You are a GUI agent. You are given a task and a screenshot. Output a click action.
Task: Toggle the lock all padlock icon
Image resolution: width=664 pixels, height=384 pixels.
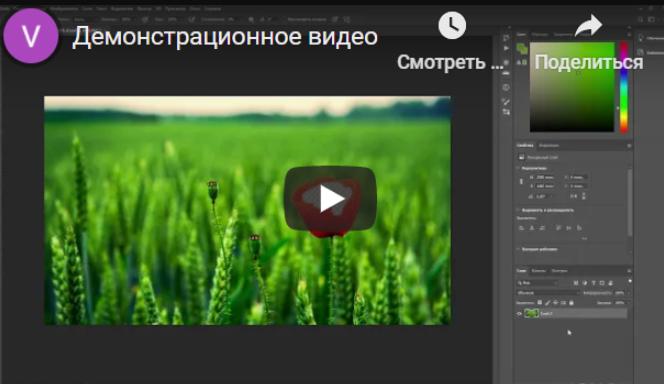571,303
